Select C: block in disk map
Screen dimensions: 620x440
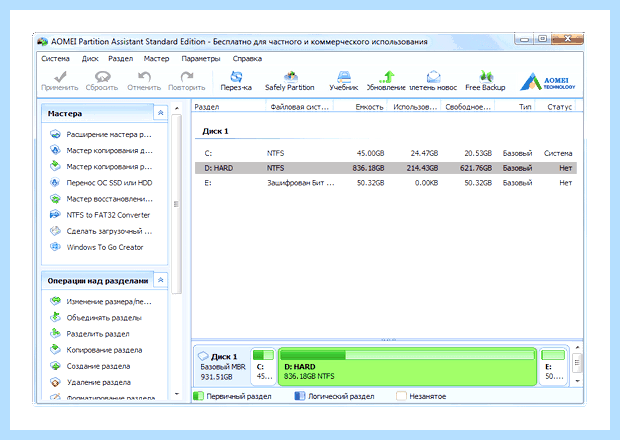coord(263,366)
